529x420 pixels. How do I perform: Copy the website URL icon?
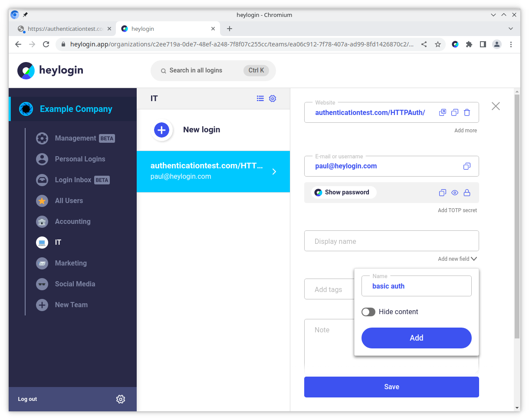(454, 112)
